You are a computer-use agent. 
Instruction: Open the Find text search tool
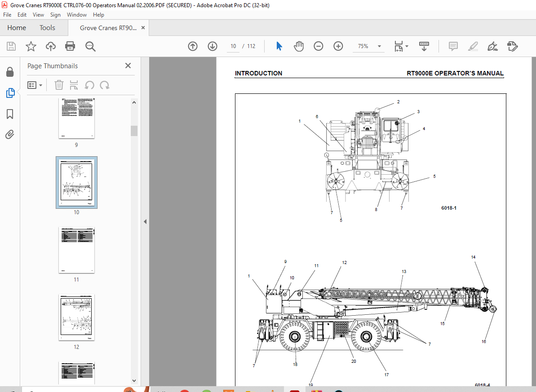90,46
